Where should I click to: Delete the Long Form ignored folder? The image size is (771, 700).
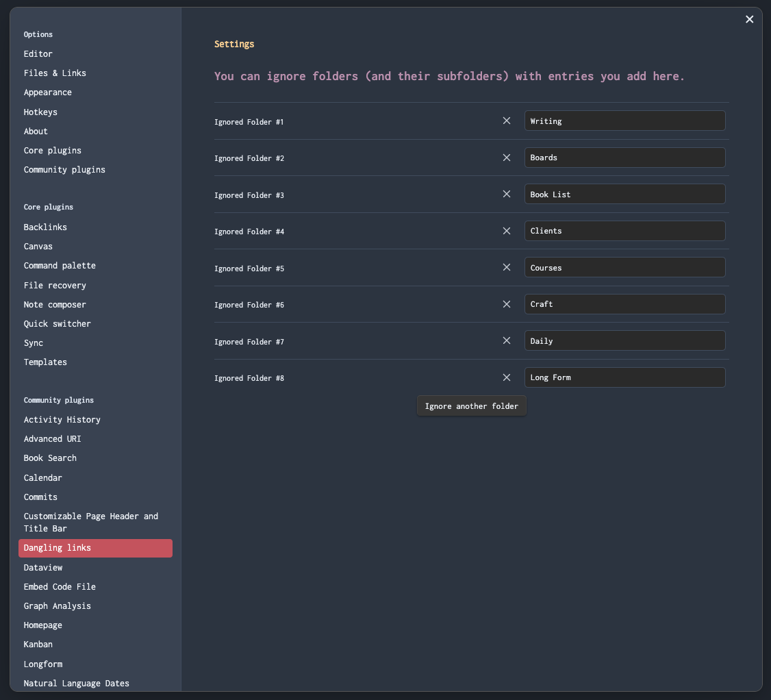click(507, 377)
